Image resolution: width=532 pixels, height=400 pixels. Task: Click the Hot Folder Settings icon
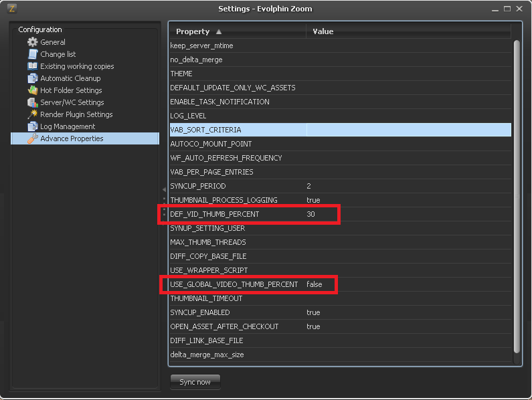point(33,90)
